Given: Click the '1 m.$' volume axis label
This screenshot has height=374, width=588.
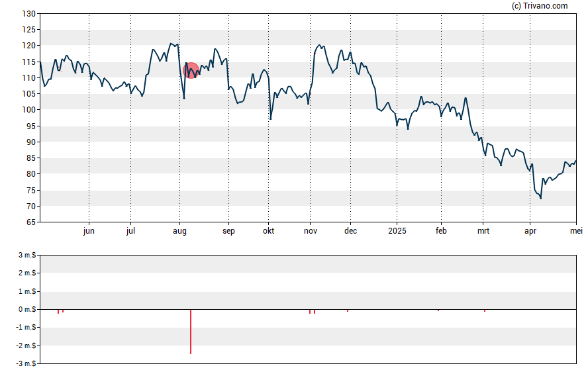Looking at the screenshot, I should [27, 291].
